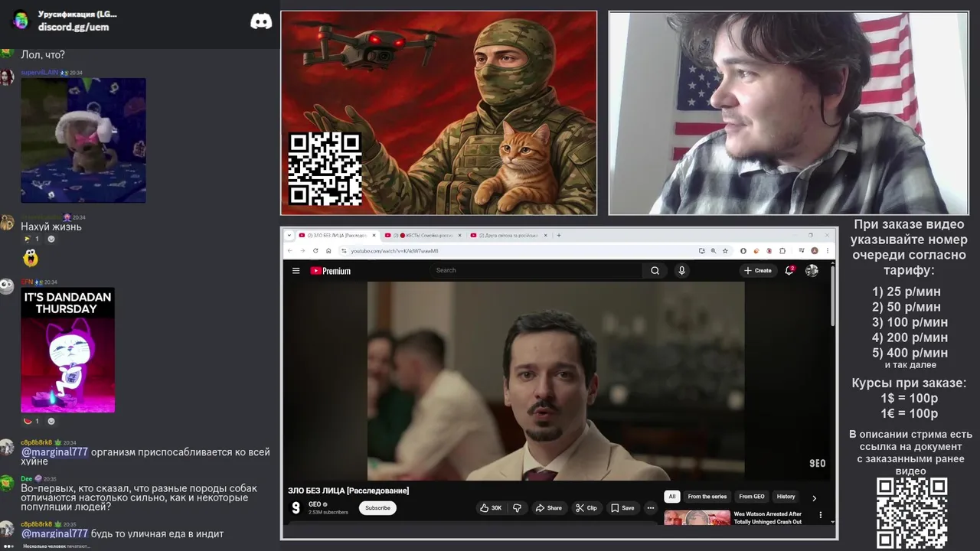Click the YouTube video player

[556, 381]
